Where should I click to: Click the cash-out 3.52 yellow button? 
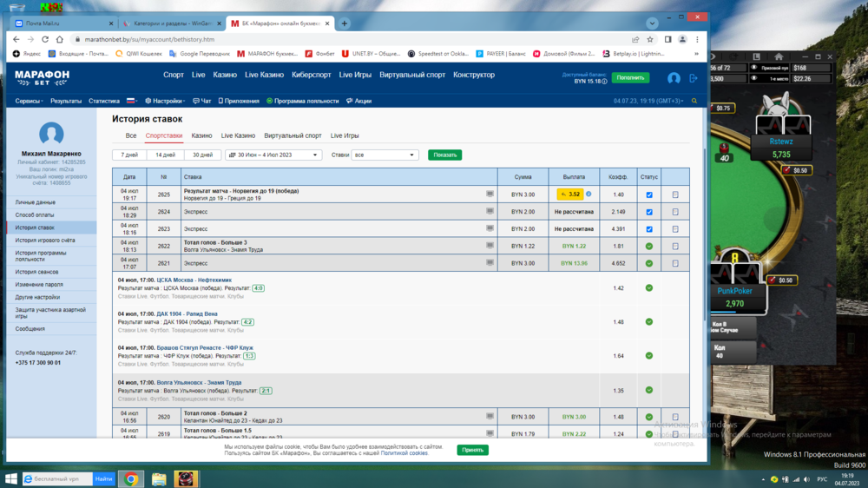[x=569, y=195]
